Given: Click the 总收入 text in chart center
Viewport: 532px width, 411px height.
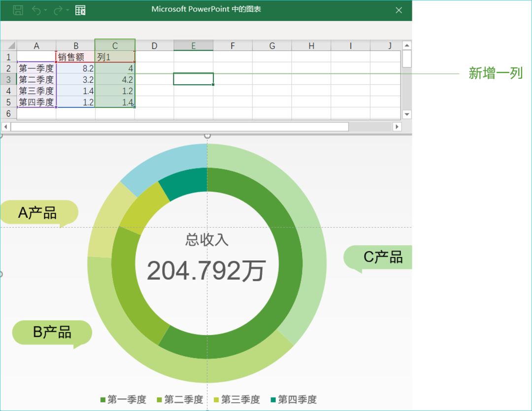Looking at the screenshot, I should tap(206, 240).
